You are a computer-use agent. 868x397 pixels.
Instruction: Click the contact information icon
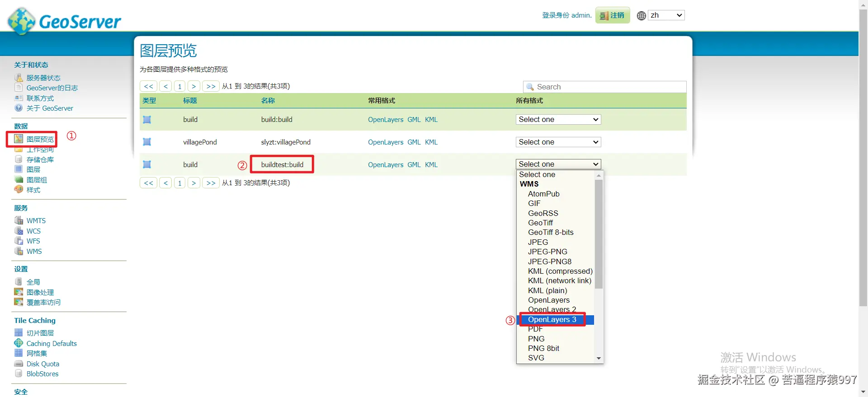coord(19,98)
